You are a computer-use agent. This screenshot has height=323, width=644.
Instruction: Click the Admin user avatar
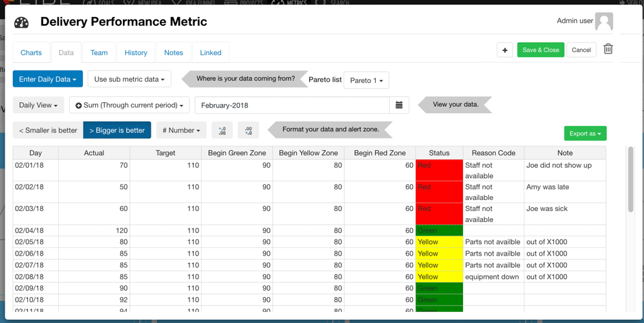tap(604, 21)
